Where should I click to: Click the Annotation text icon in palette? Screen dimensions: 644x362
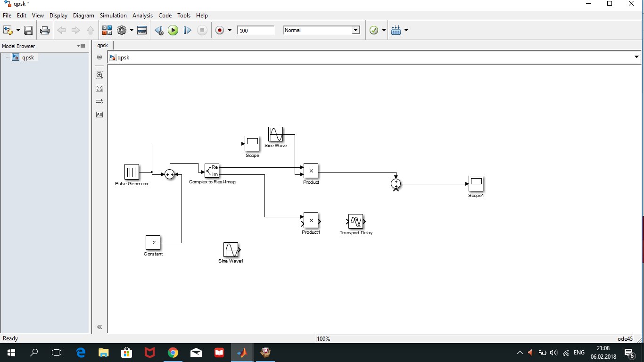coord(99,115)
